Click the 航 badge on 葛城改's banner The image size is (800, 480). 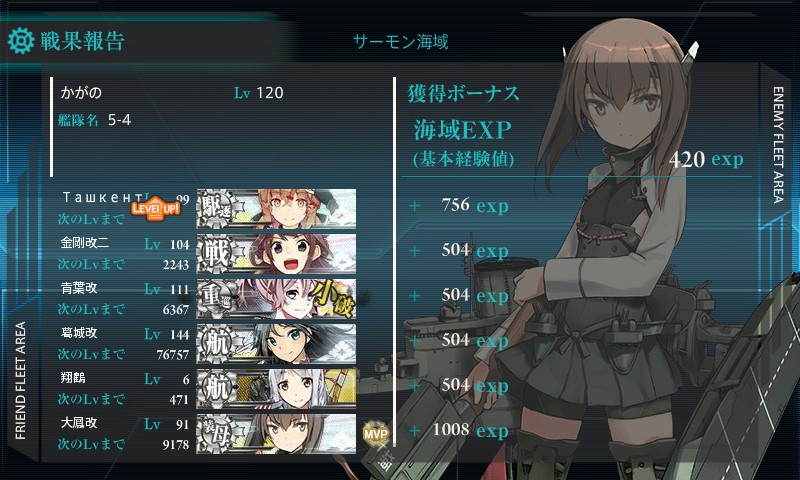point(216,343)
